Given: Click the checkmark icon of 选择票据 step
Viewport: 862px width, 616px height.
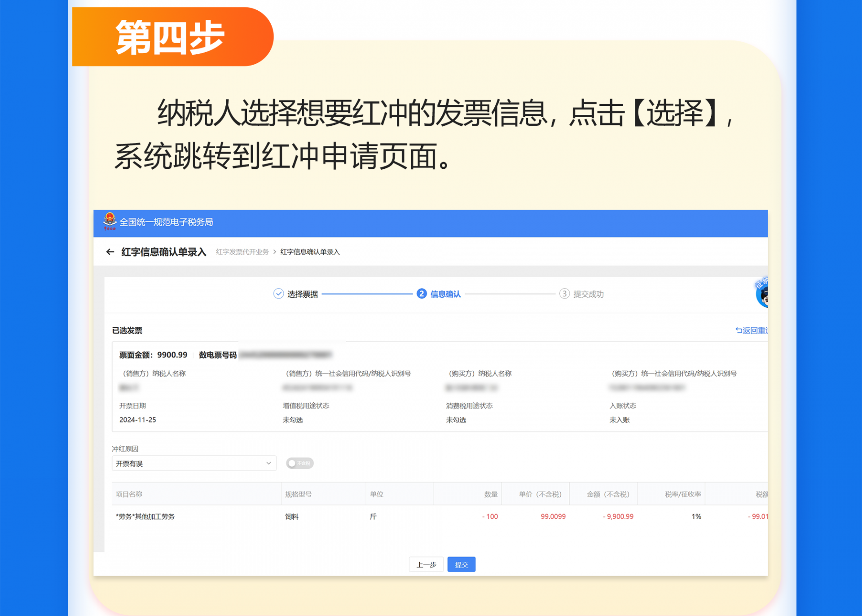Looking at the screenshot, I should pyautogui.click(x=278, y=294).
